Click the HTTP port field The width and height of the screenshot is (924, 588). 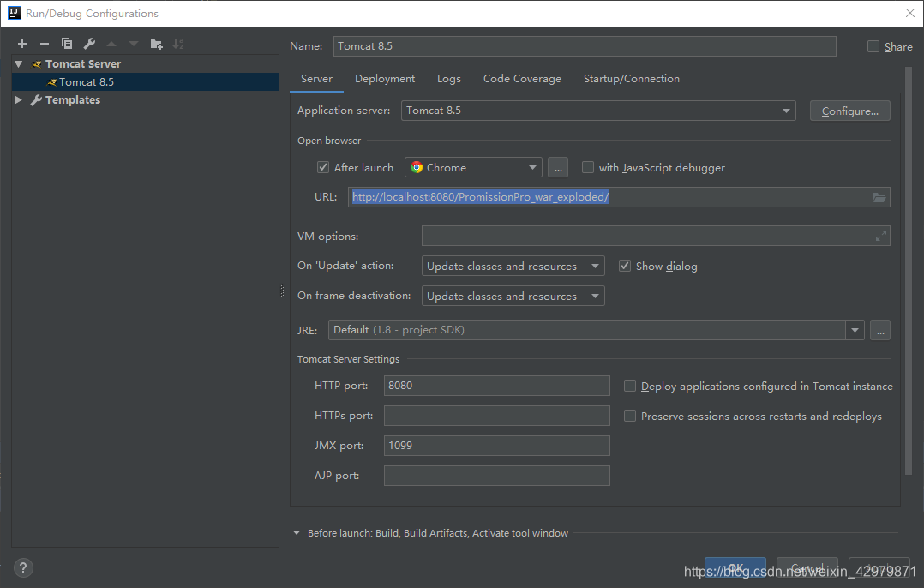[x=497, y=386]
